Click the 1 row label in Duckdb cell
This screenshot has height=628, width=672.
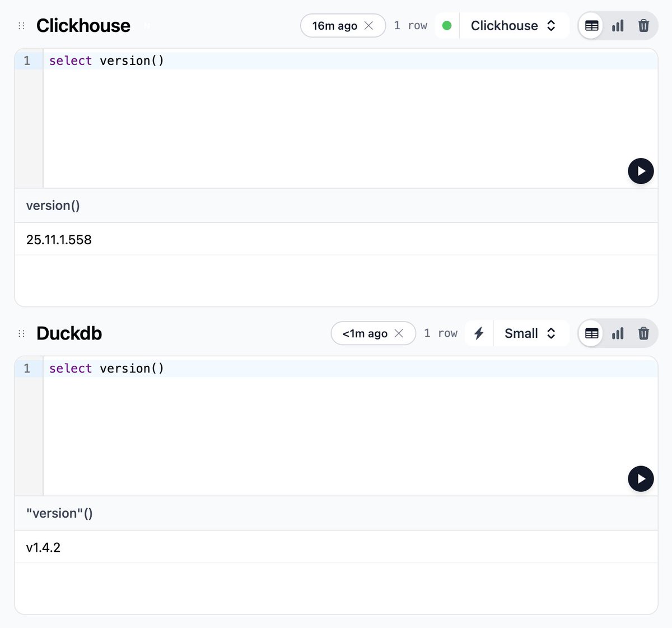pyautogui.click(x=441, y=333)
